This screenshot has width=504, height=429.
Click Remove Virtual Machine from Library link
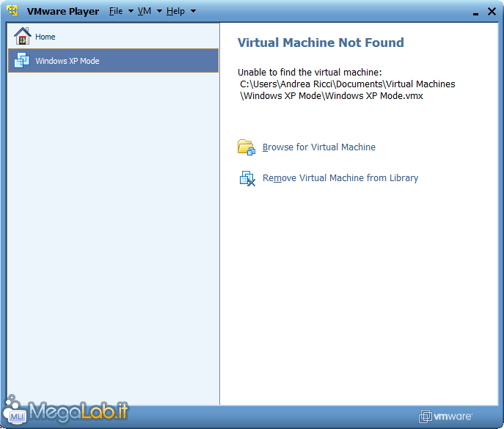click(x=340, y=178)
